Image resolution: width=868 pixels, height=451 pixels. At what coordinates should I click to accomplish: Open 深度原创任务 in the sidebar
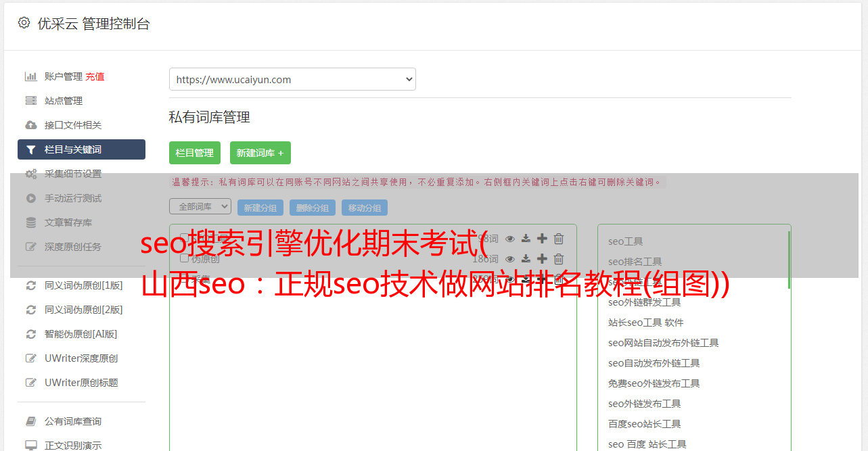click(x=73, y=247)
